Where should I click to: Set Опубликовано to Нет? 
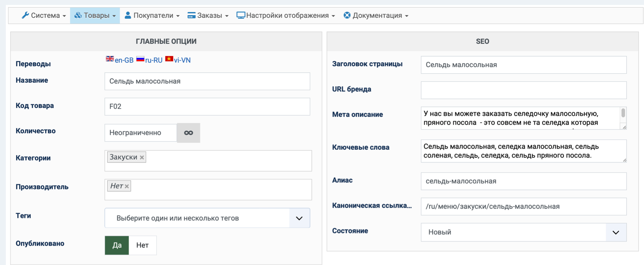point(142,245)
